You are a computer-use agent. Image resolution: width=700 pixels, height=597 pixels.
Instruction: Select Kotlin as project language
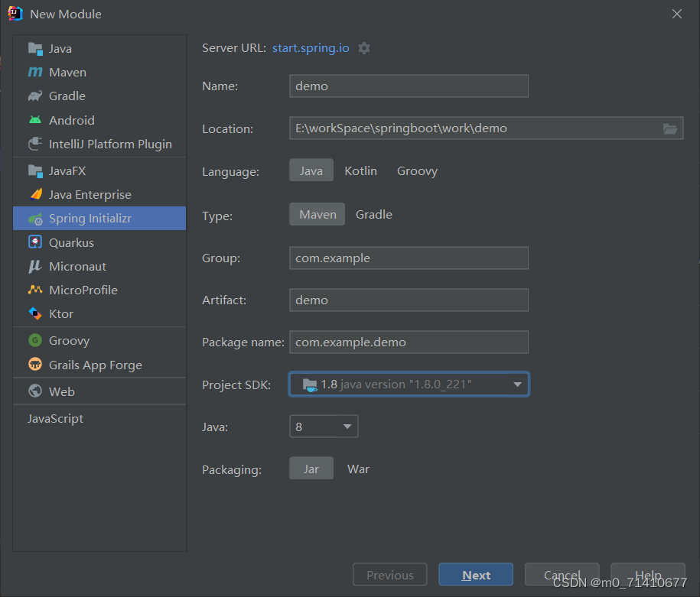(x=360, y=171)
